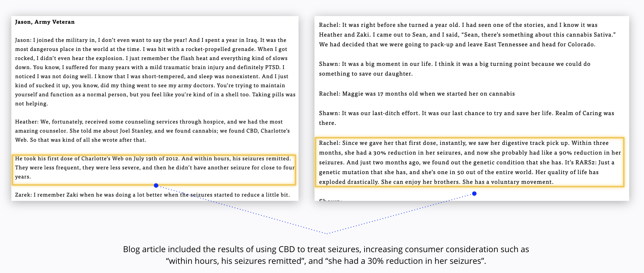644x273 pixels.
Task: Click the blue dot under right highlight box
Action: pyautogui.click(x=474, y=193)
